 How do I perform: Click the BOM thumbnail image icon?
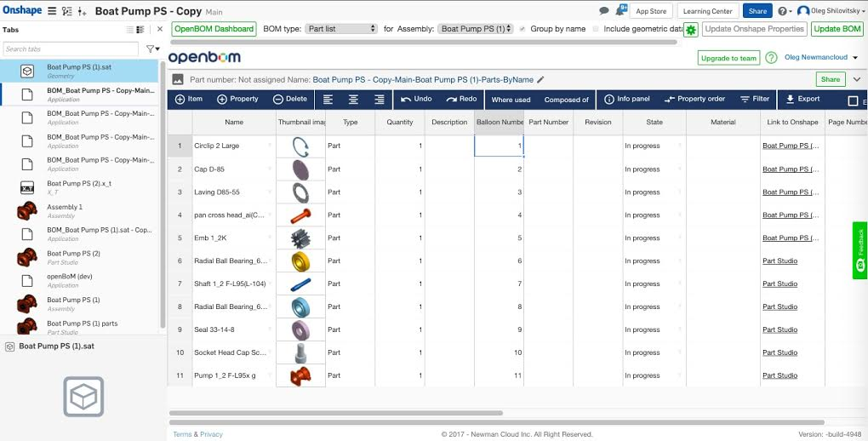click(x=178, y=80)
